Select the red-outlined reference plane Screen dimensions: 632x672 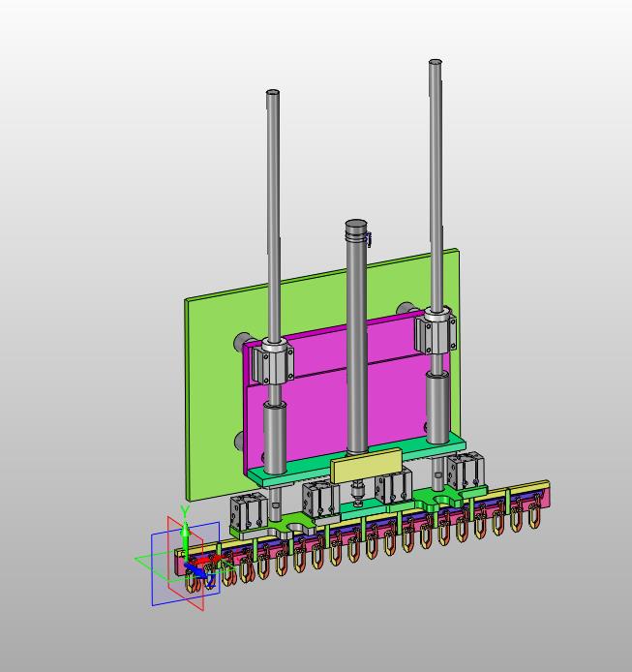tap(185, 564)
